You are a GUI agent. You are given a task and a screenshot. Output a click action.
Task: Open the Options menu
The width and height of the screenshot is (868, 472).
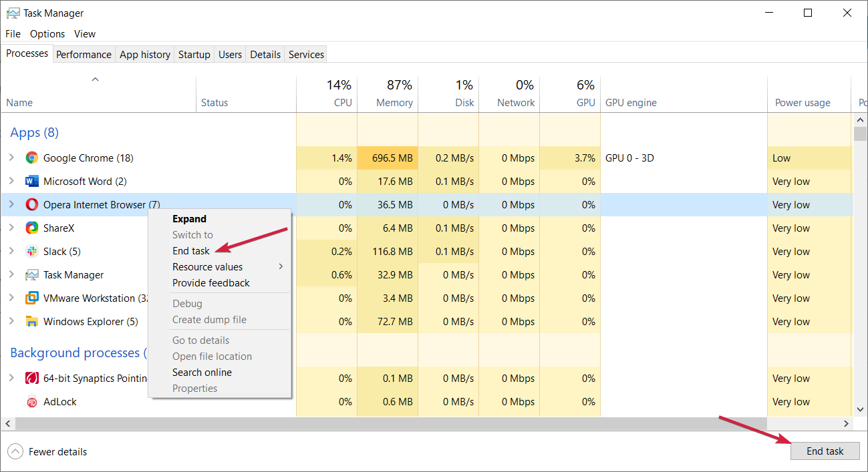point(47,34)
